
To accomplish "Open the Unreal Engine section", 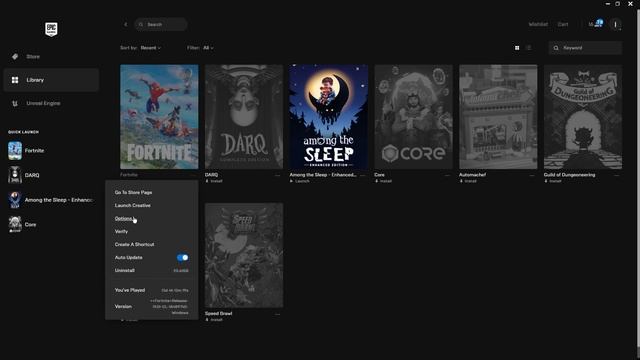I will click(x=51, y=103).
